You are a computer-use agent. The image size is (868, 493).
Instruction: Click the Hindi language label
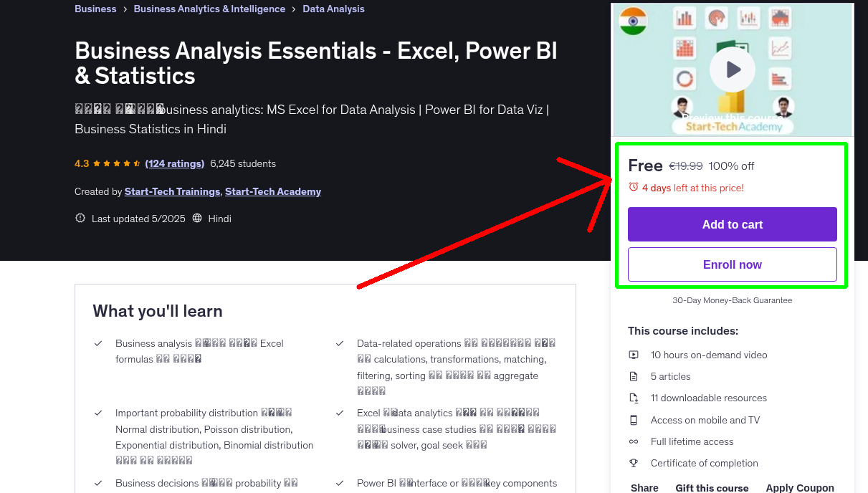(219, 219)
